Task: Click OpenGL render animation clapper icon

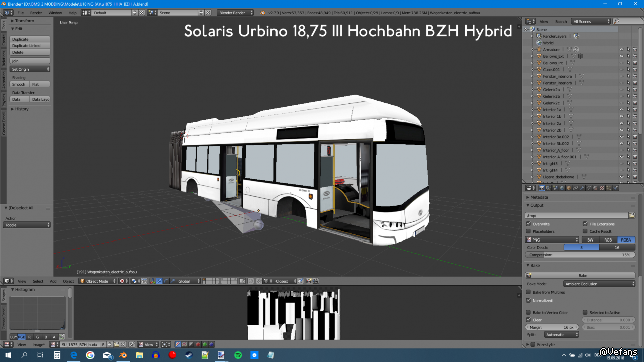Action: (x=316, y=281)
